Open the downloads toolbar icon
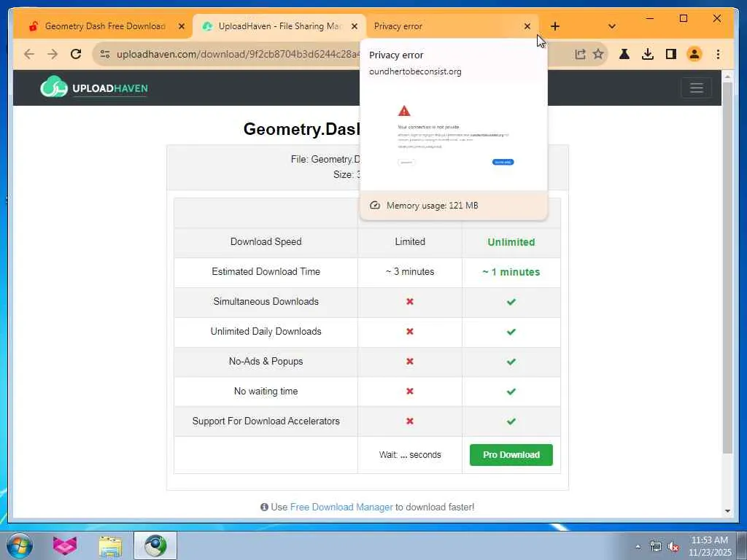The height and width of the screenshot is (560, 747). click(648, 54)
